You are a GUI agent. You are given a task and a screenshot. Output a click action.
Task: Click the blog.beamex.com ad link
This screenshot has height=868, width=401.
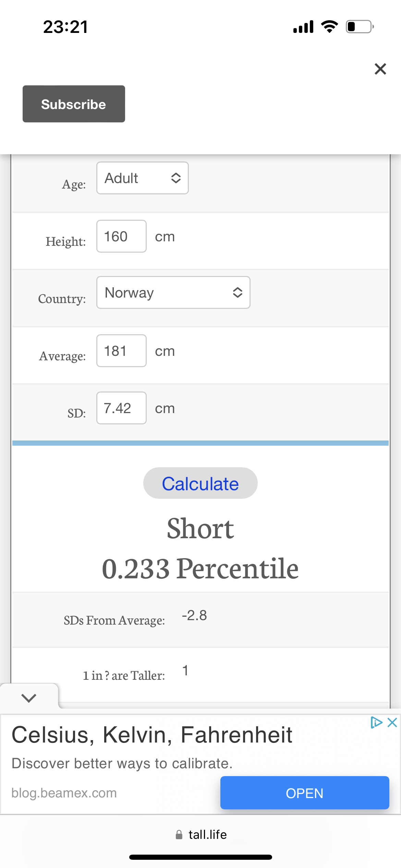click(x=64, y=793)
